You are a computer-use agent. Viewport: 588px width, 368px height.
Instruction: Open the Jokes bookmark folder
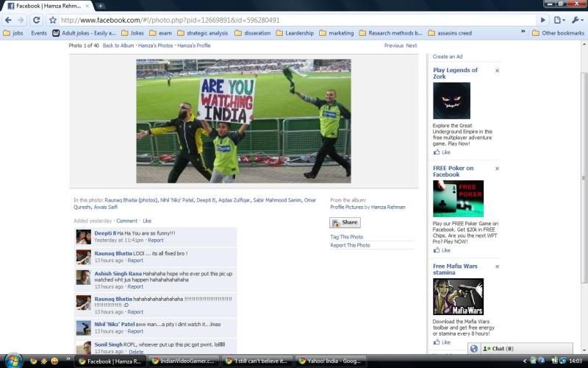pyautogui.click(x=132, y=32)
